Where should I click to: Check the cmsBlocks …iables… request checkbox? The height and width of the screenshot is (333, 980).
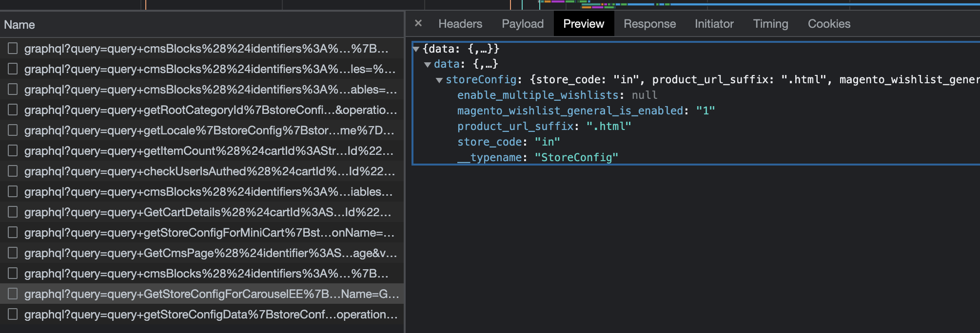pos(13,191)
